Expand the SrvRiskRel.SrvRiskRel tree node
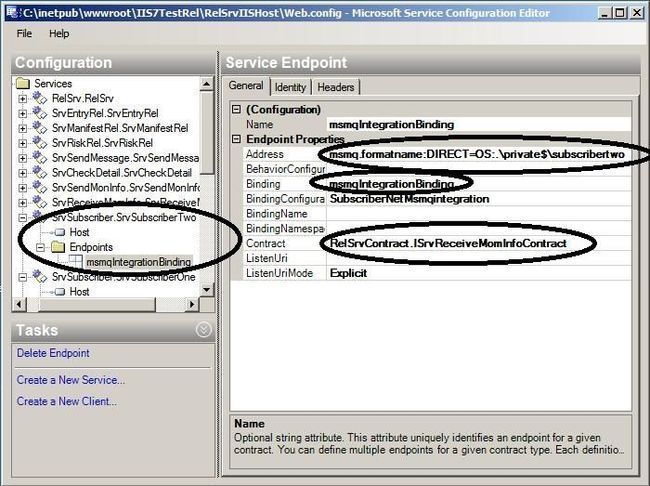The width and height of the screenshot is (650, 486). click(23, 143)
